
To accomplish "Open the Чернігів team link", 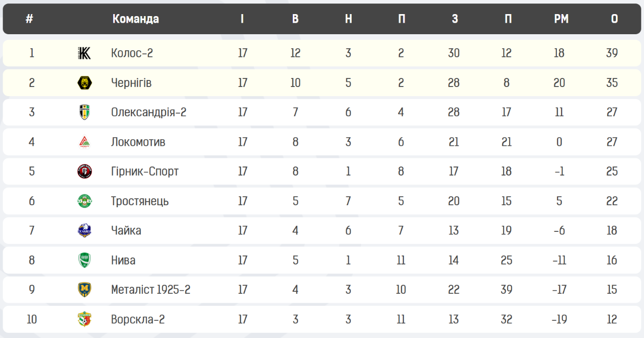I will coord(131,82).
